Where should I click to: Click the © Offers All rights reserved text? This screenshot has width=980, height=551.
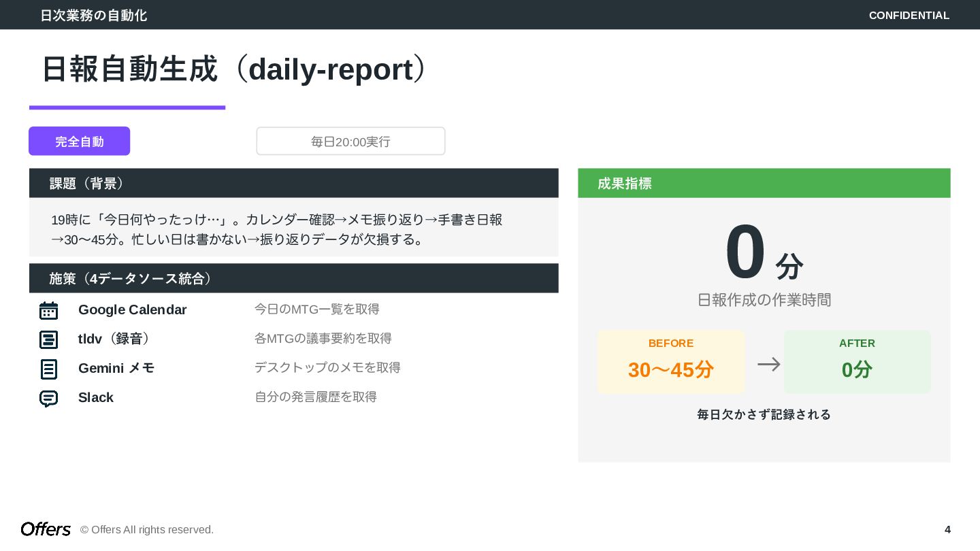[147, 530]
